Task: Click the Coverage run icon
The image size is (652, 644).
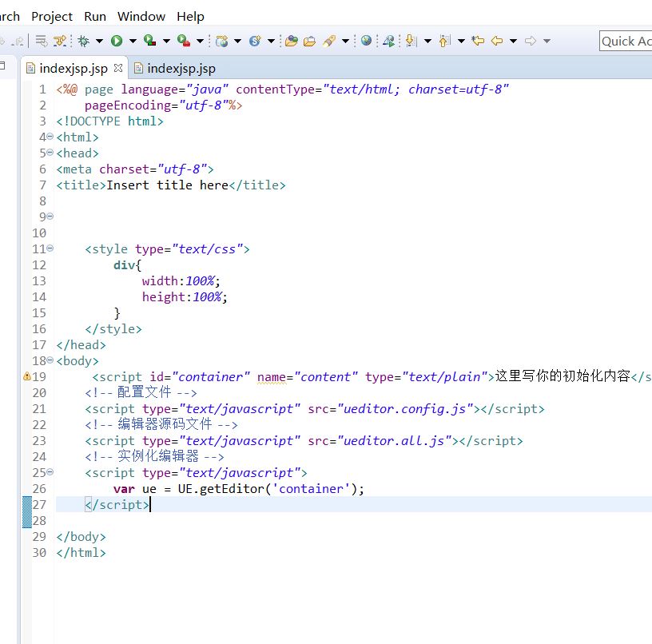Action: pos(149,41)
